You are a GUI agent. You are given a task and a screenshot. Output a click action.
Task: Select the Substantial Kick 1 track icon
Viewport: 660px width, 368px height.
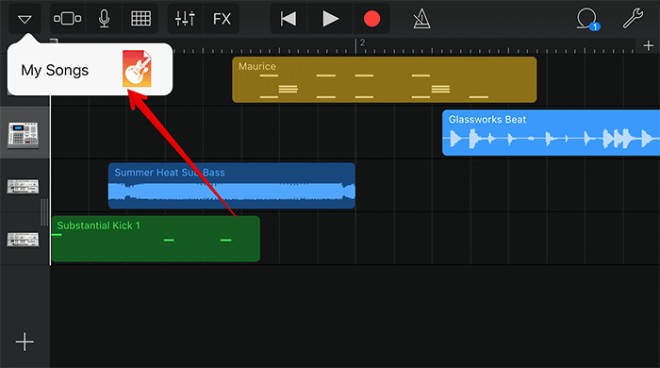coord(23,239)
